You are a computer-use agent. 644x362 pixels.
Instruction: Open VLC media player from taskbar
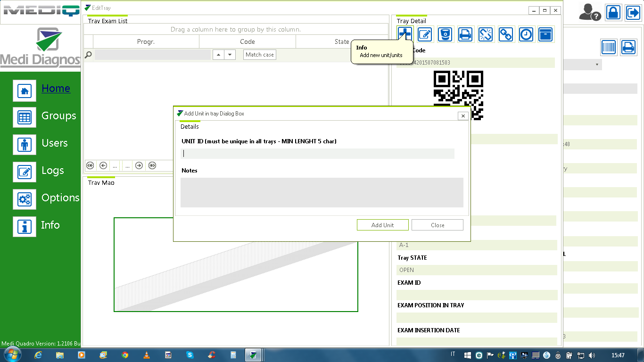147,355
